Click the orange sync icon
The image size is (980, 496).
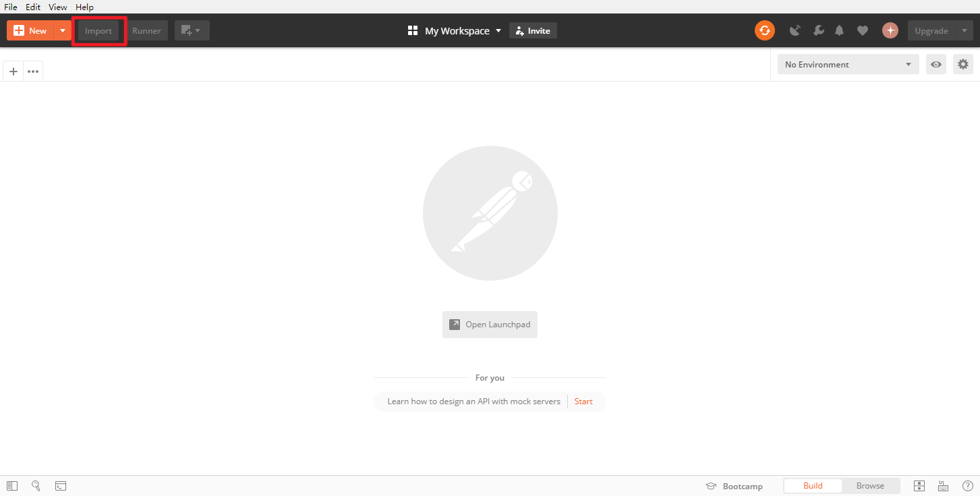tap(764, 30)
